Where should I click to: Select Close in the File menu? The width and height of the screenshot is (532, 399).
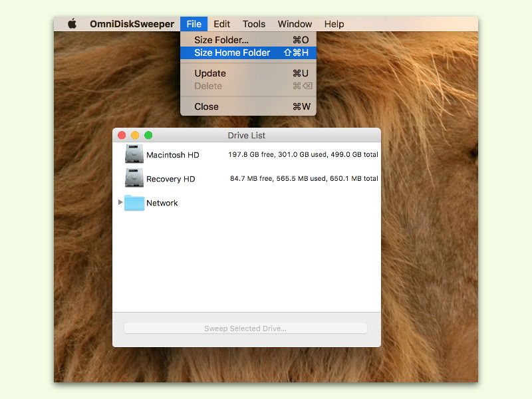pos(248,106)
